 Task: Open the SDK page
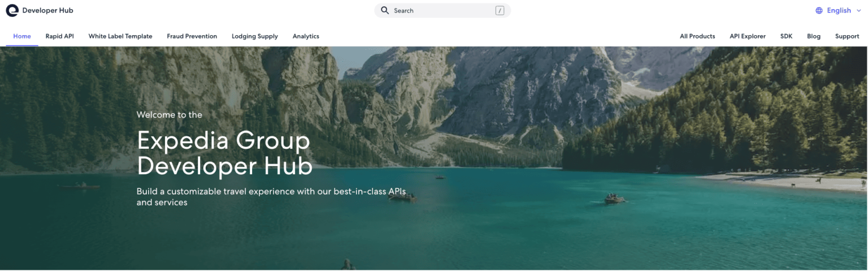(786, 36)
